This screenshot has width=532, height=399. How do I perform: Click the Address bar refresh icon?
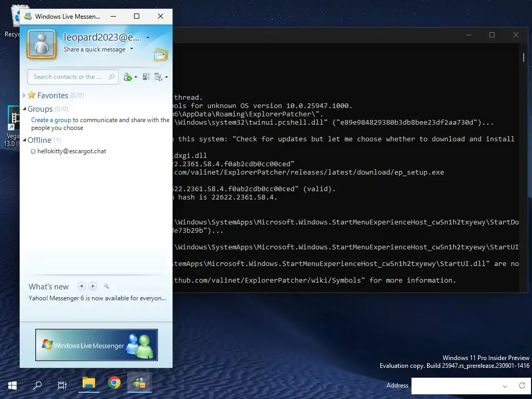522,385
